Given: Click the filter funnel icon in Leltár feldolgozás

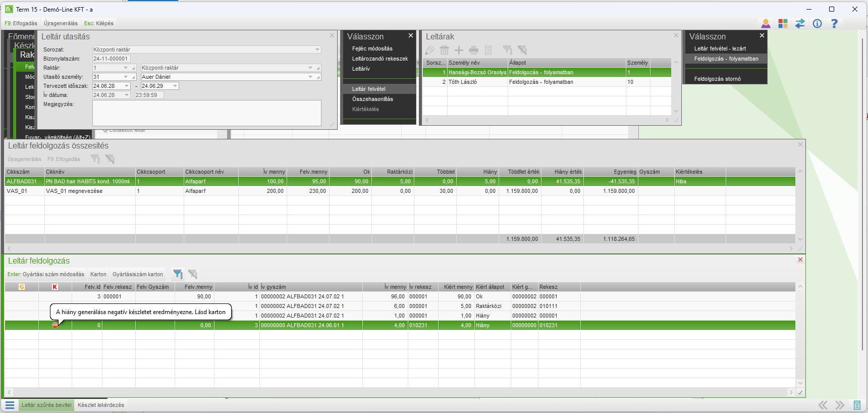Looking at the screenshot, I should [x=177, y=274].
